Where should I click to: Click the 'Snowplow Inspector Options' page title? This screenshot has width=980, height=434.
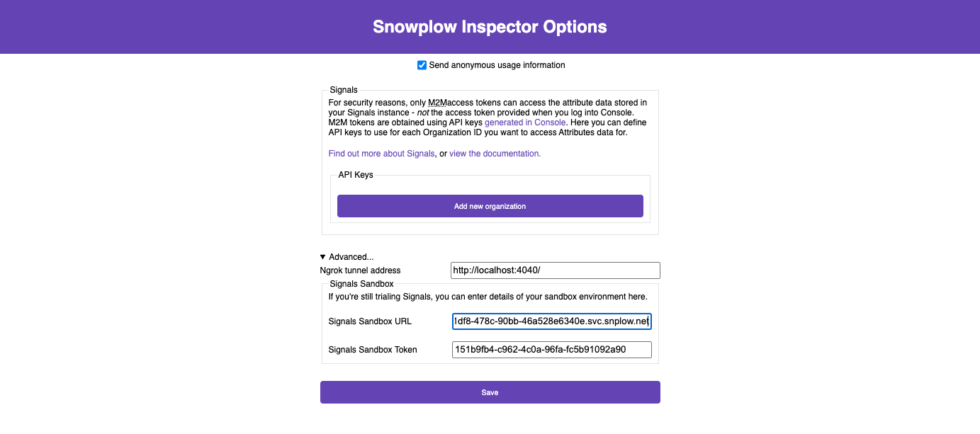point(490,26)
